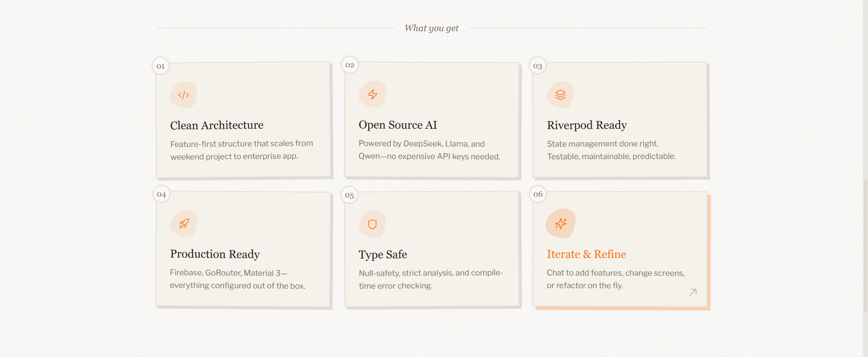
Task: Select the 01 number badge
Action: point(161,66)
